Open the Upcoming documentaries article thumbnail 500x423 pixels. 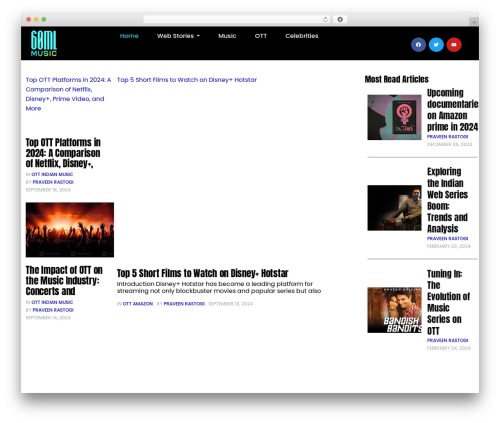pyautogui.click(x=394, y=117)
